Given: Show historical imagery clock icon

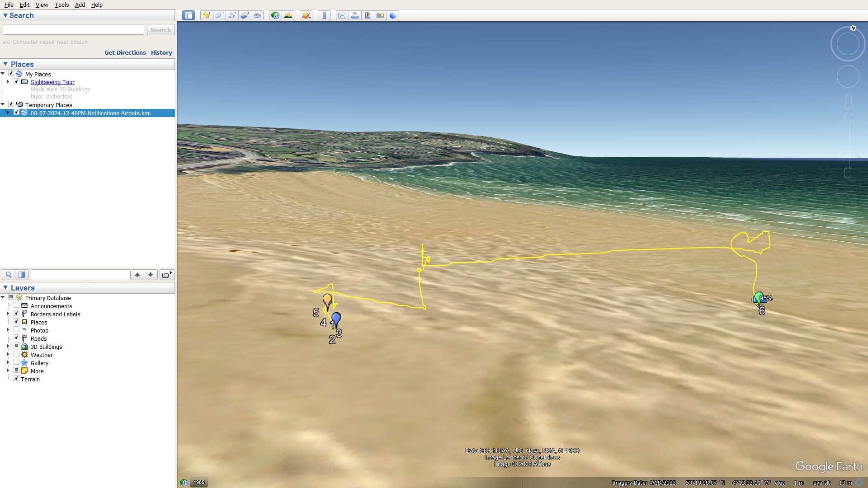Looking at the screenshot, I should (275, 15).
